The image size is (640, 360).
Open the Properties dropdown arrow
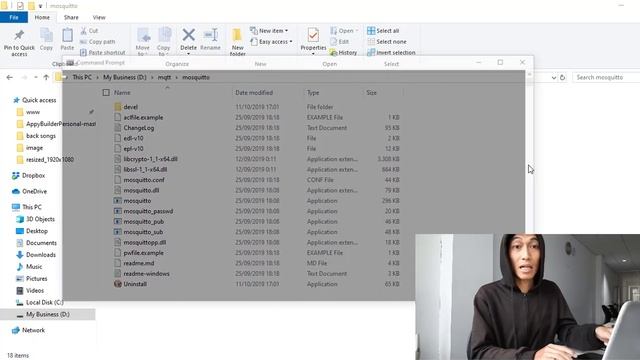313,54
